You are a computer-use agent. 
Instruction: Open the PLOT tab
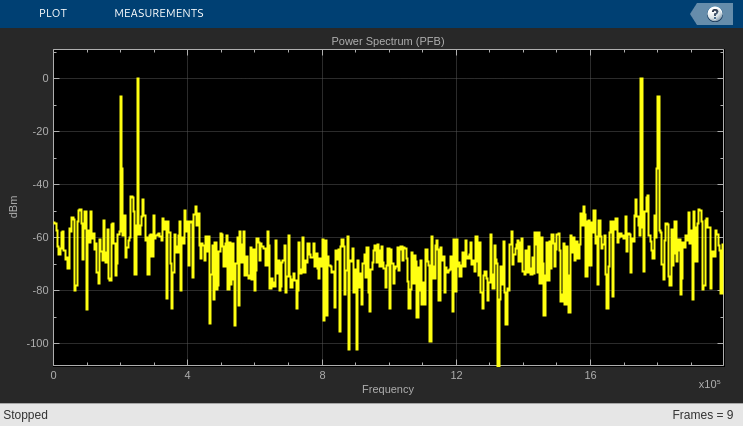53,13
